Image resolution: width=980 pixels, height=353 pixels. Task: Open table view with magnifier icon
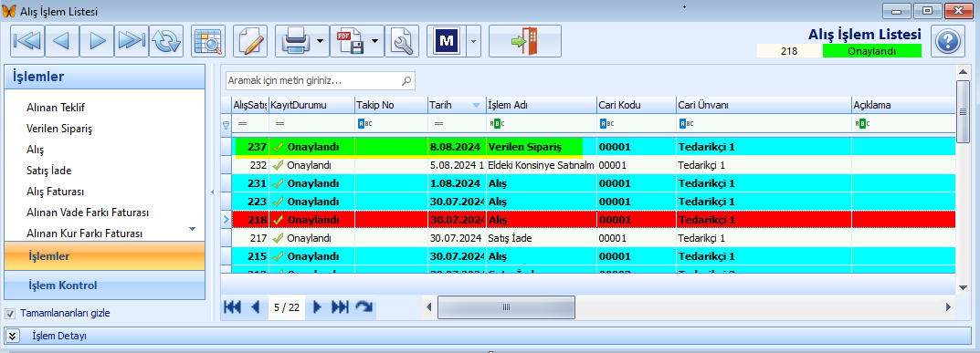tap(208, 41)
